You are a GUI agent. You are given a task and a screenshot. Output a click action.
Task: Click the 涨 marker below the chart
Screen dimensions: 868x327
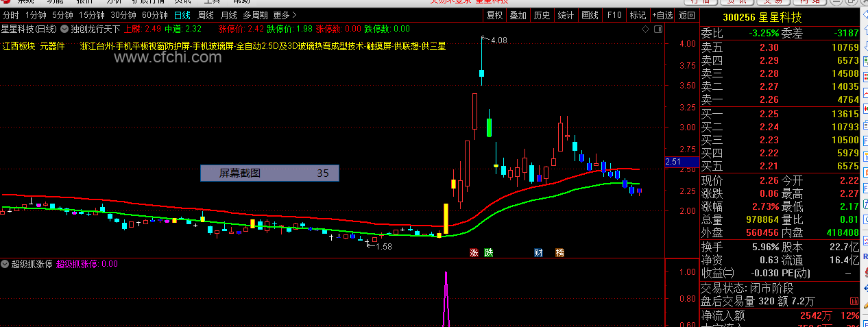coord(474,253)
